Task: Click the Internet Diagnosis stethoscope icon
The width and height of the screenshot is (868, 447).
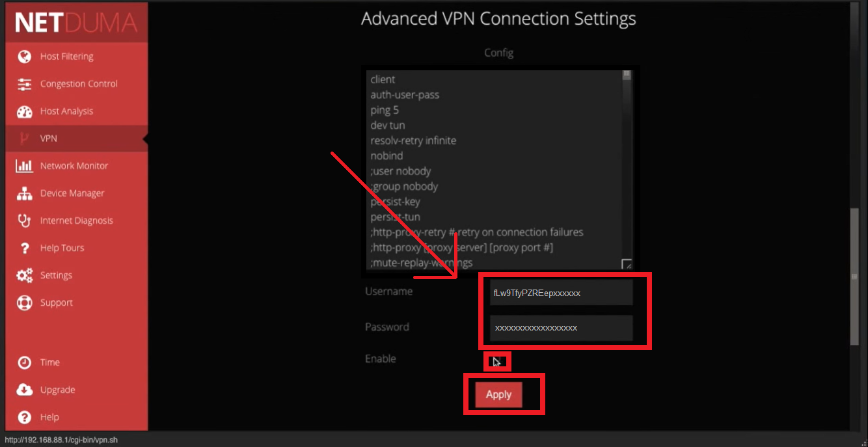Action: pyautogui.click(x=25, y=221)
